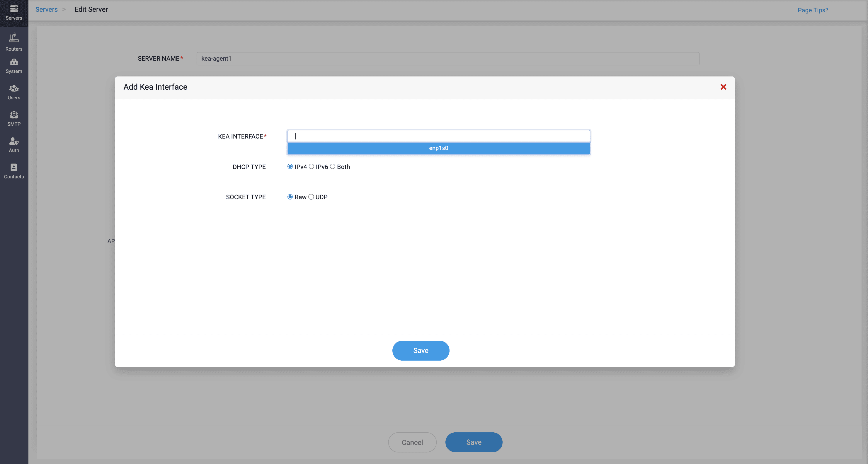Screen dimensions: 868x464
Task: Close the Add Kea Interface dialog
Action: click(x=723, y=87)
